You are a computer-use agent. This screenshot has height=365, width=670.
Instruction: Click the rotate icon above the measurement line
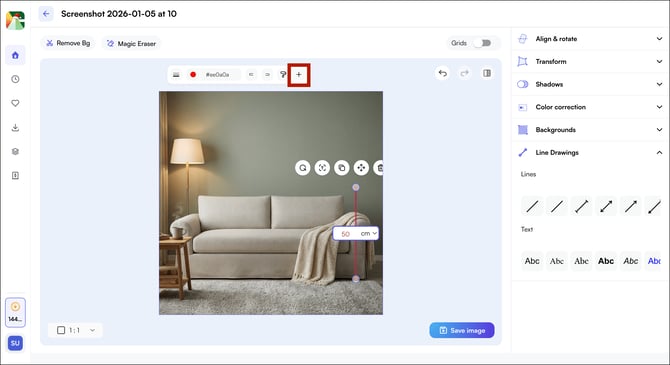click(x=303, y=168)
